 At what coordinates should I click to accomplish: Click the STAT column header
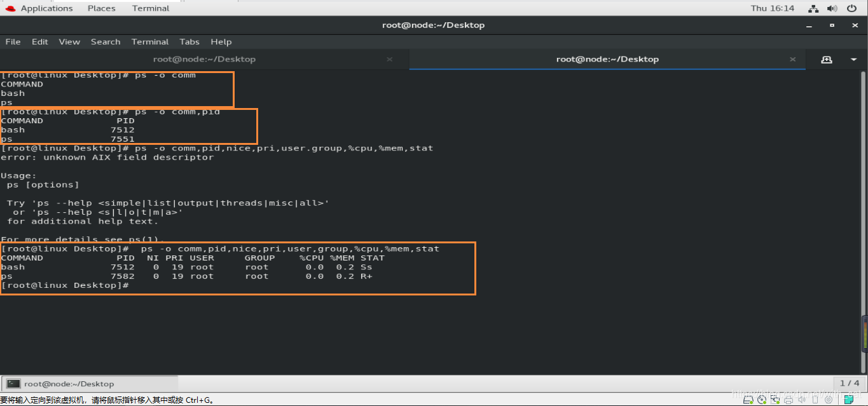click(x=373, y=258)
